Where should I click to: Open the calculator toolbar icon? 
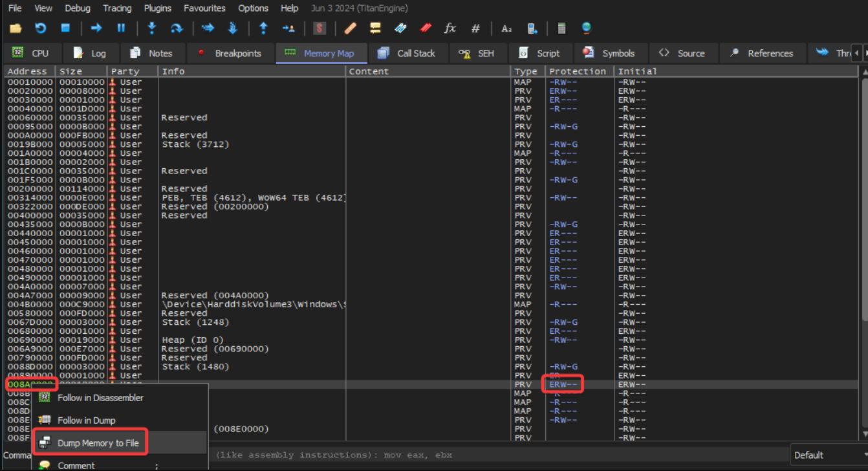(561, 28)
